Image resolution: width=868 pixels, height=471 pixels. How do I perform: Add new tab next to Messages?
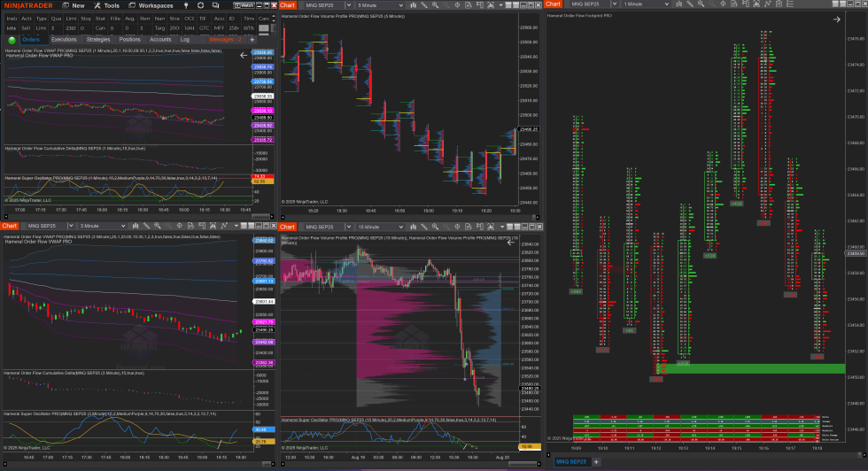pos(252,40)
